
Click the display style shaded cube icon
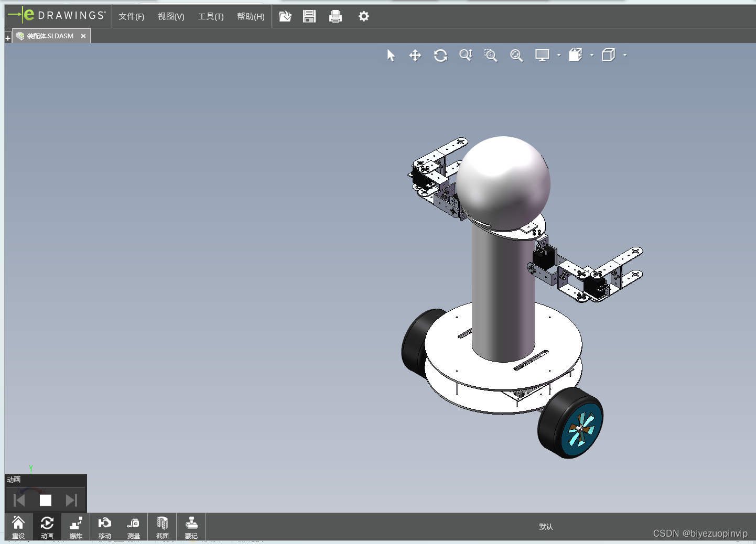click(x=576, y=55)
